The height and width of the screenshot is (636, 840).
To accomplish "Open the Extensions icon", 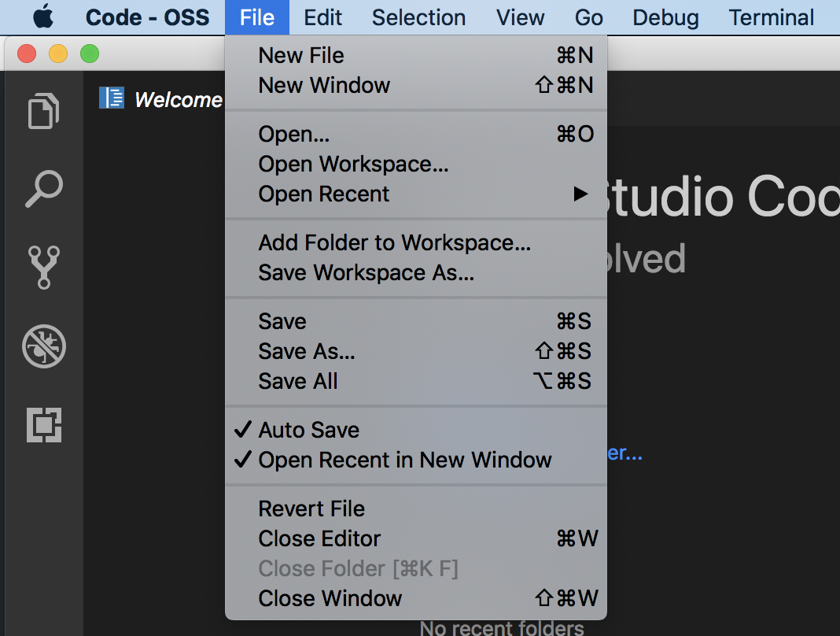I will tap(43, 425).
